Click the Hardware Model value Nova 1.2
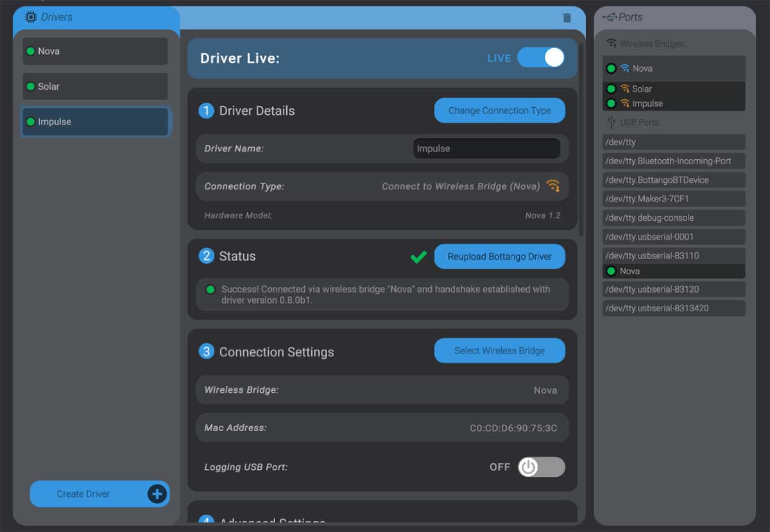 click(x=543, y=216)
